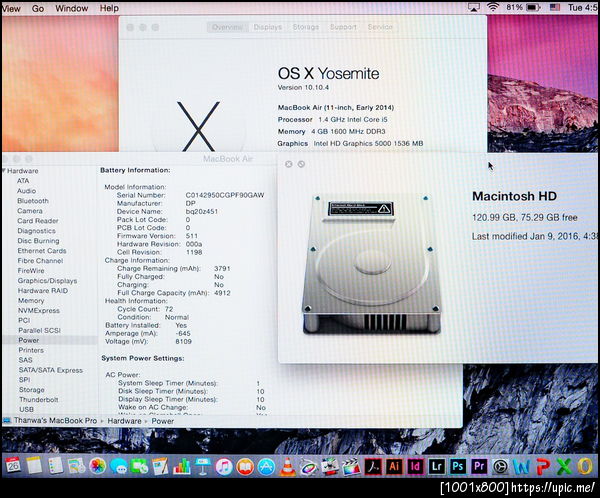Open Microsoft PowerPoint P icon

point(543,467)
